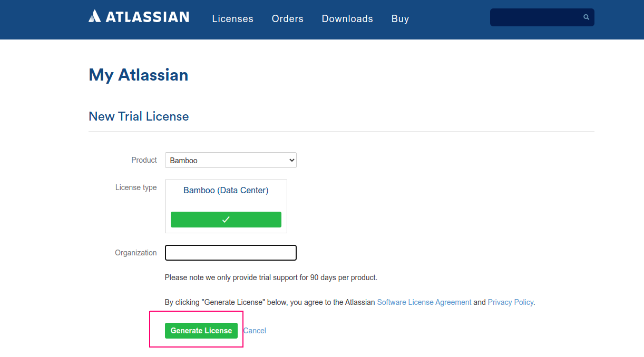Focus the Organization text field

pyautogui.click(x=231, y=253)
